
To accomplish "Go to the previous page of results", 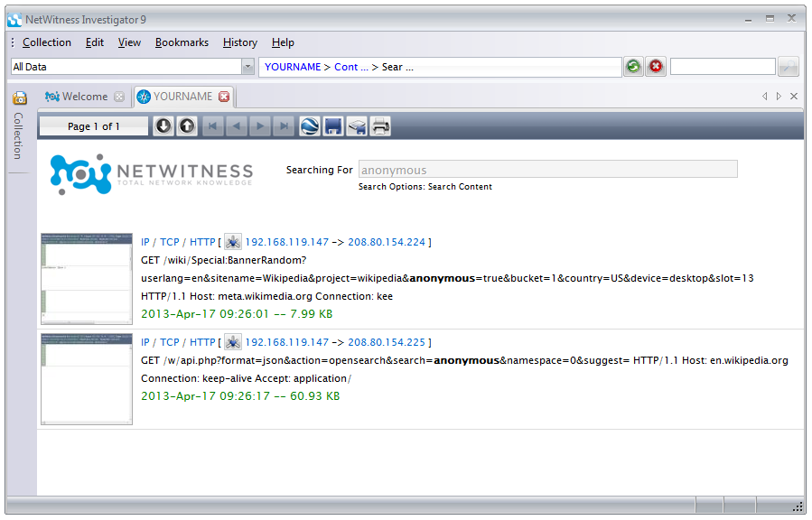I will click(x=236, y=126).
